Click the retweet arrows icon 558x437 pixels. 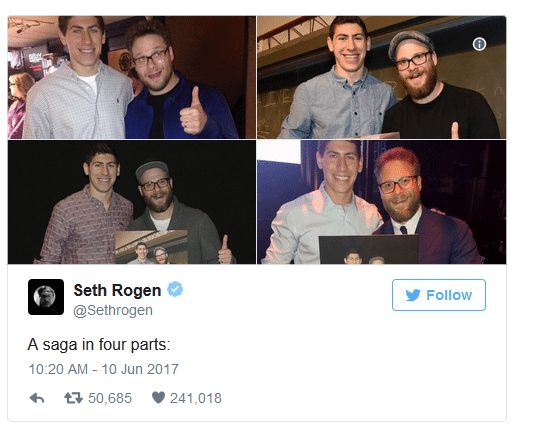(x=73, y=398)
